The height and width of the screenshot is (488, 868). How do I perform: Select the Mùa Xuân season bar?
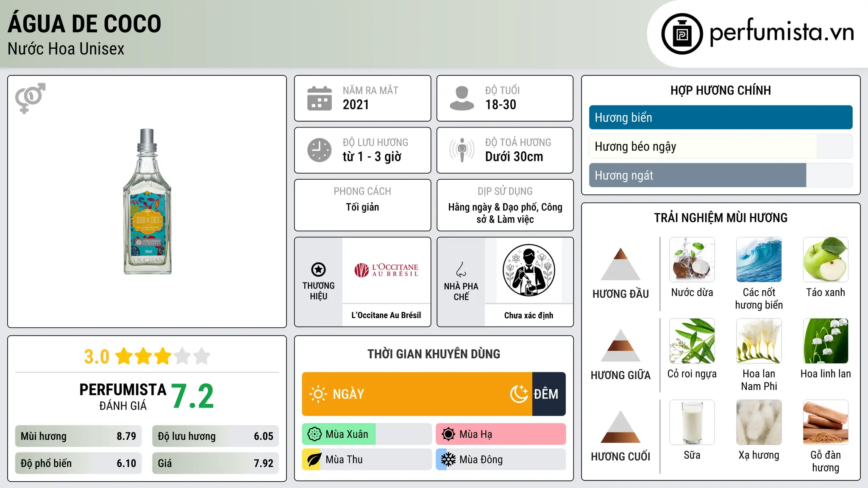pos(367,434)
